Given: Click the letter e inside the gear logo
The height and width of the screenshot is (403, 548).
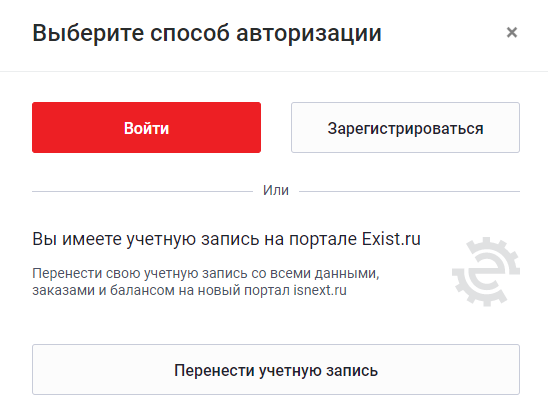Looking at the screenshot, I should click(x=488, y=272).
